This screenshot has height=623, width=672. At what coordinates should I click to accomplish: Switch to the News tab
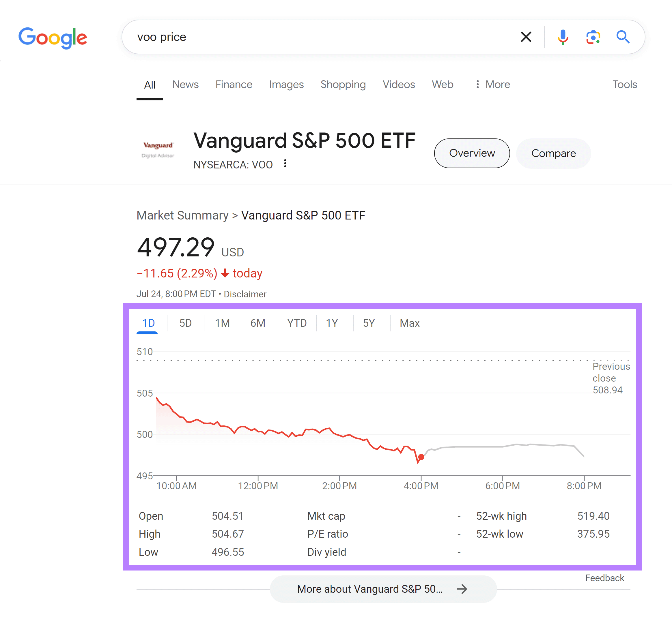coord(185,85)
